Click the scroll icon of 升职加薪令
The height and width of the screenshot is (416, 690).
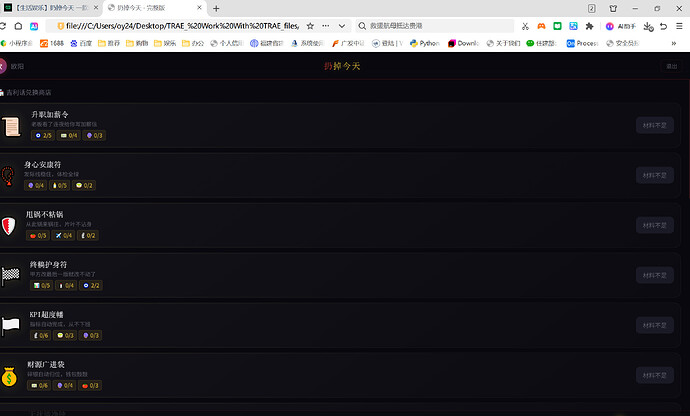click(11, 127)
